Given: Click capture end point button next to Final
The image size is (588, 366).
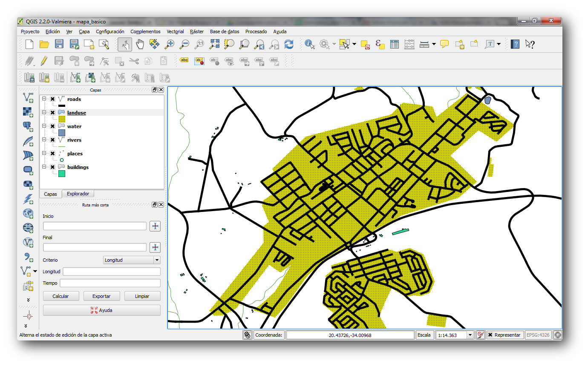Looking at the screenshot, I should point(155,247).
